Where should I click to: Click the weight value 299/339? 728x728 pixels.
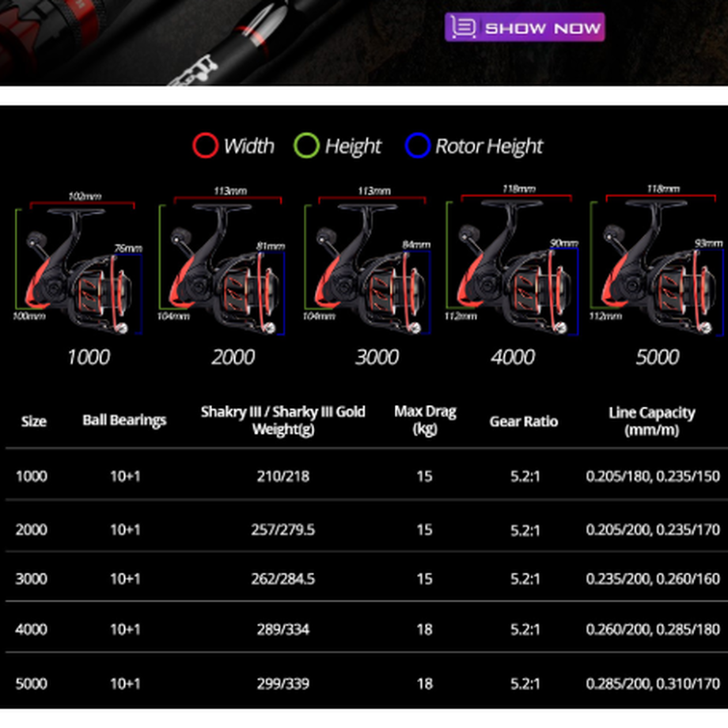pos(283,684)
